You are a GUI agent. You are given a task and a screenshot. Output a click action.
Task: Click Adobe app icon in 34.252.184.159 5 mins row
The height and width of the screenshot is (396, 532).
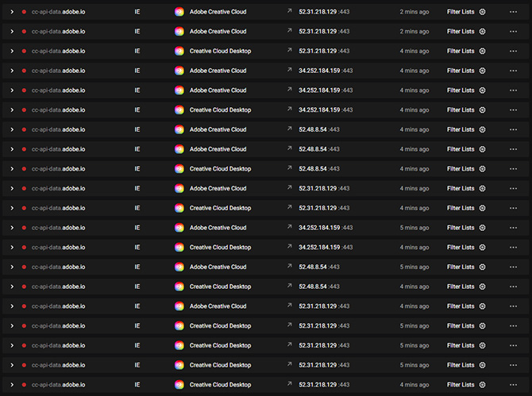point(179,228)
